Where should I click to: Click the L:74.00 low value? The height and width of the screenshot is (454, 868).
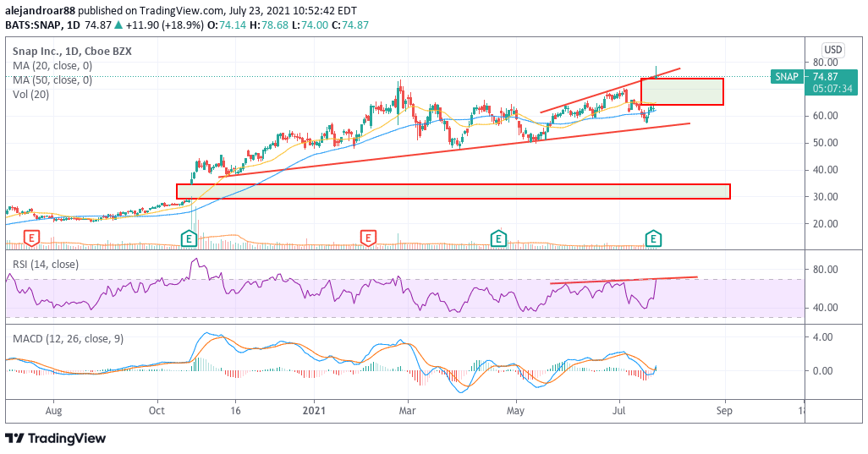pyautogui.click(x=310, y=25)
